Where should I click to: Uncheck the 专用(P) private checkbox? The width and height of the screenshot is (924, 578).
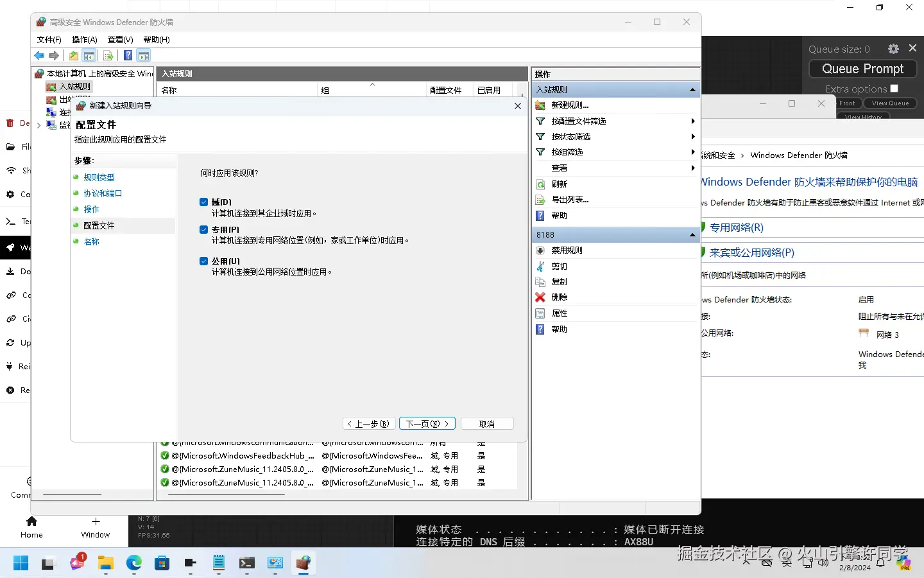click(203, 230)
